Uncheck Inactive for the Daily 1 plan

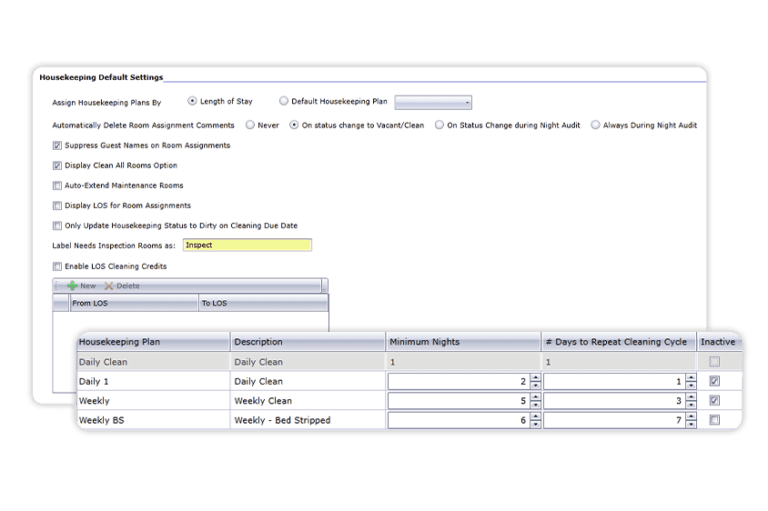point(713,381)
